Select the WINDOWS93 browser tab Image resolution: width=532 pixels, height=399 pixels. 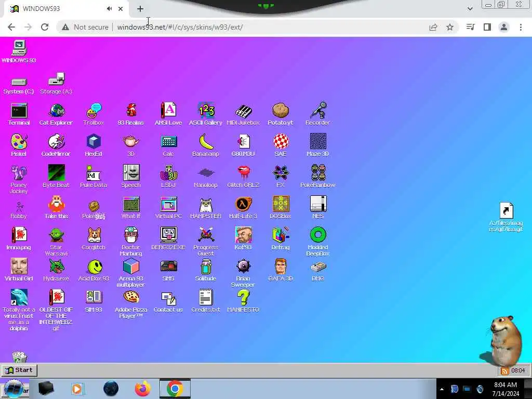pyautogui.click(x=66, y=9)
